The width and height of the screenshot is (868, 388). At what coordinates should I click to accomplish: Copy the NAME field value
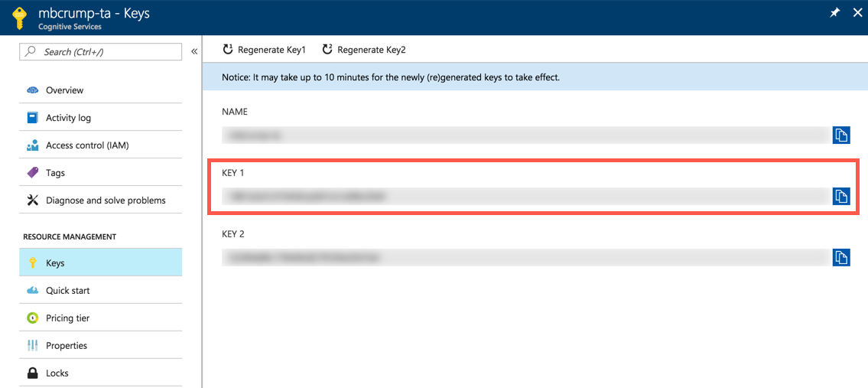841,135
